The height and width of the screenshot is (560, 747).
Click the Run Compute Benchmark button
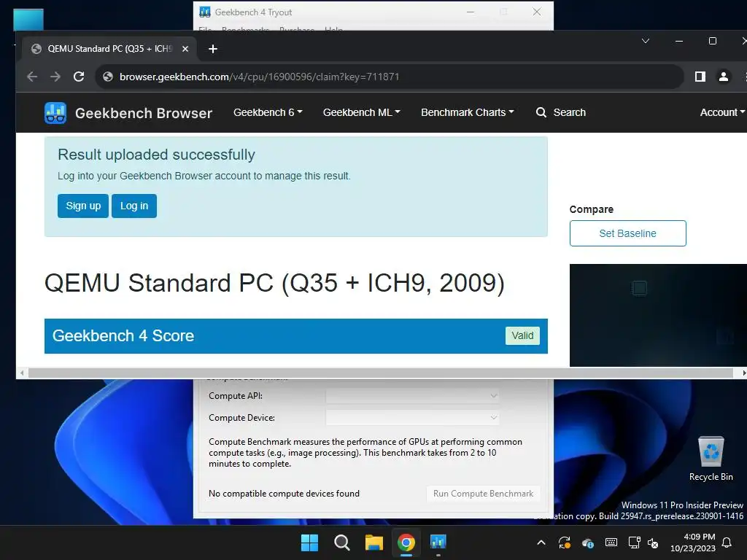click(x=483, y=494)
